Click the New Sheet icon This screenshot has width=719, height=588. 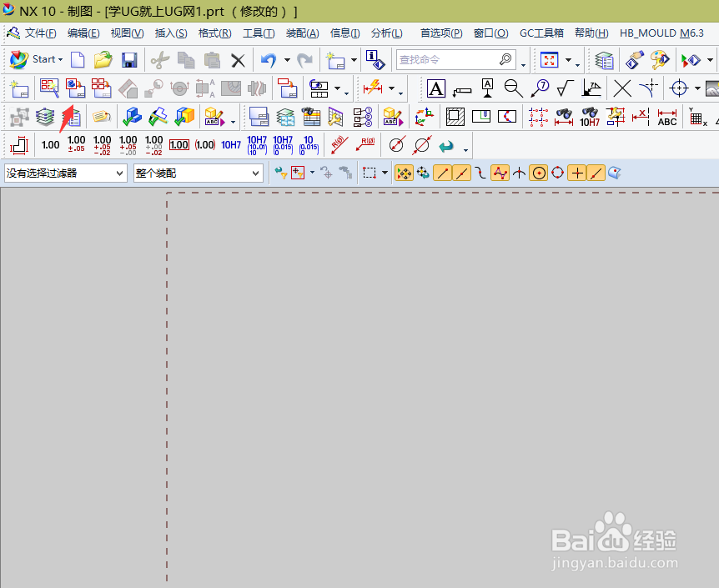pos(19,88)
